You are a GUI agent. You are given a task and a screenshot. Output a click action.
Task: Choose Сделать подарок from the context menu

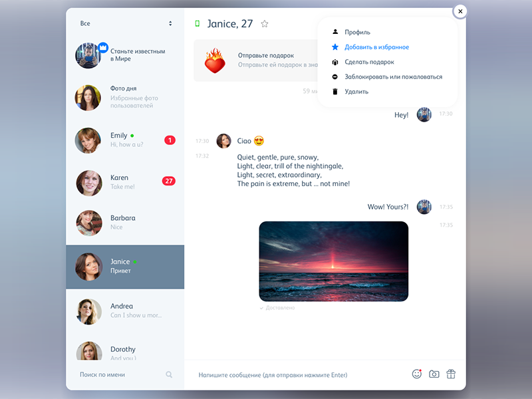[x=371, y=61]
